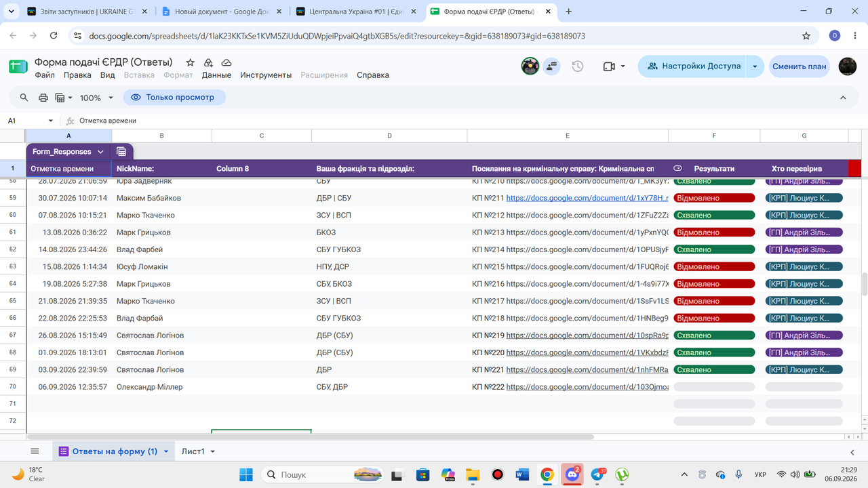Open the КП №219 document link
Viewport: 868px width, 488px height.
tap(587, 335)
